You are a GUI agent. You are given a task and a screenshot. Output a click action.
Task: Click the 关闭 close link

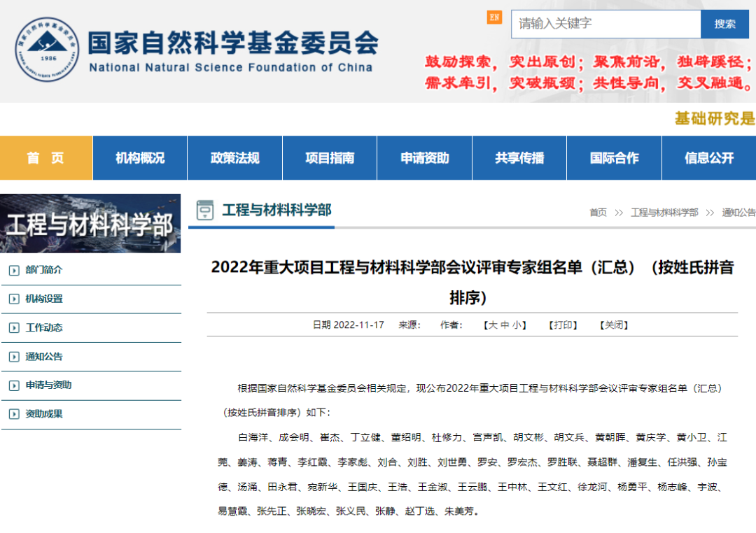click(613, 325)
